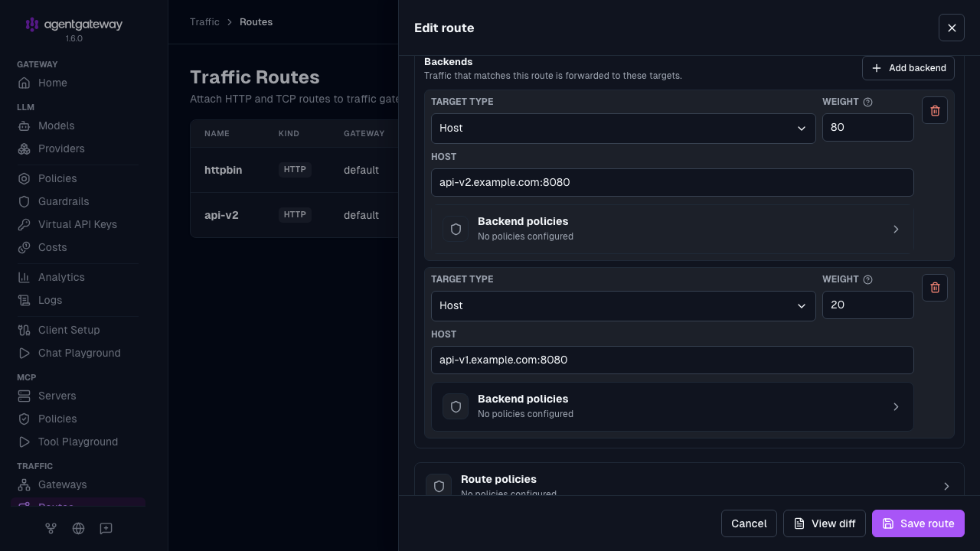The image size is (980, 551).
Task: Click the Client Setup icon
Action: pos(24,330)
